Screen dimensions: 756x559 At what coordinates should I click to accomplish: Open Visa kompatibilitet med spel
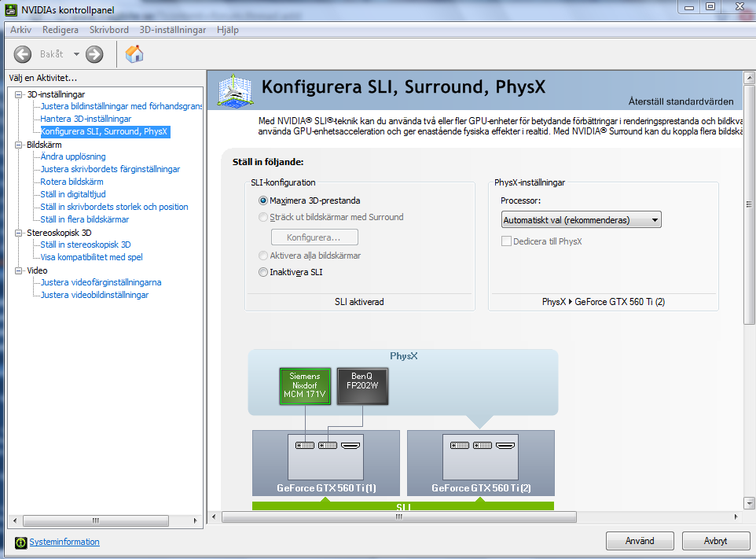coord(92,257)
